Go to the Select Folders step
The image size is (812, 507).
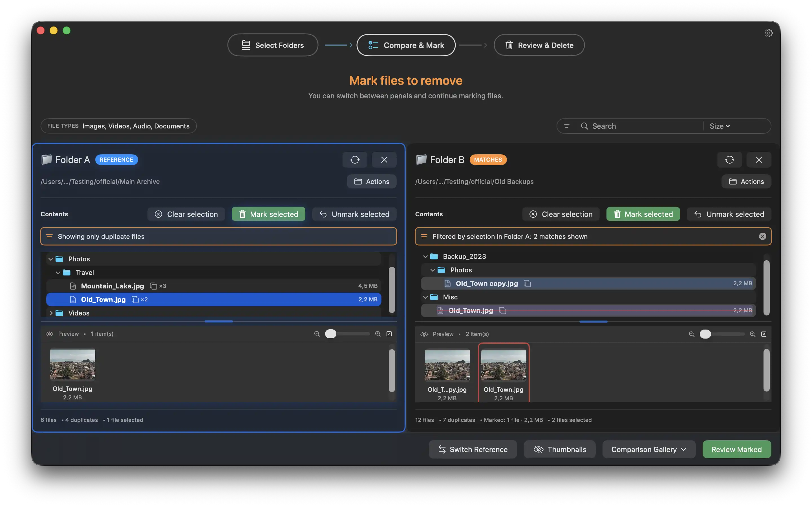(272, 45)
